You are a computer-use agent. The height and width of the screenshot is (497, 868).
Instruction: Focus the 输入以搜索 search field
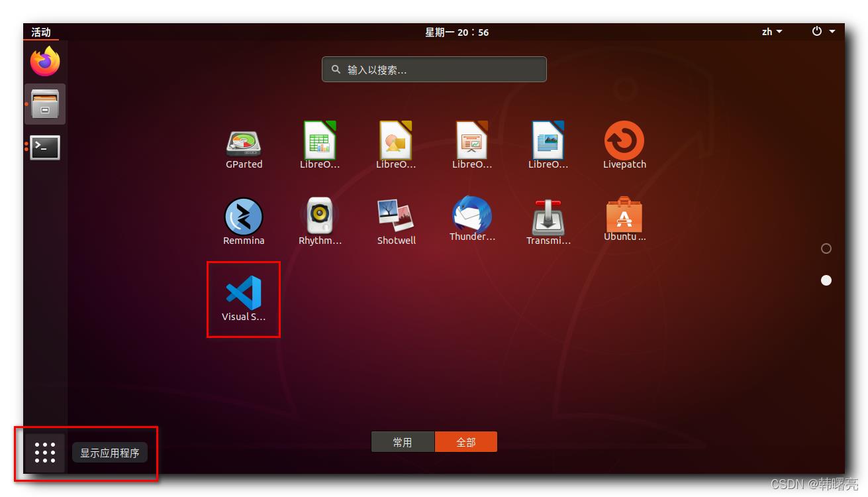coord(434,70)
